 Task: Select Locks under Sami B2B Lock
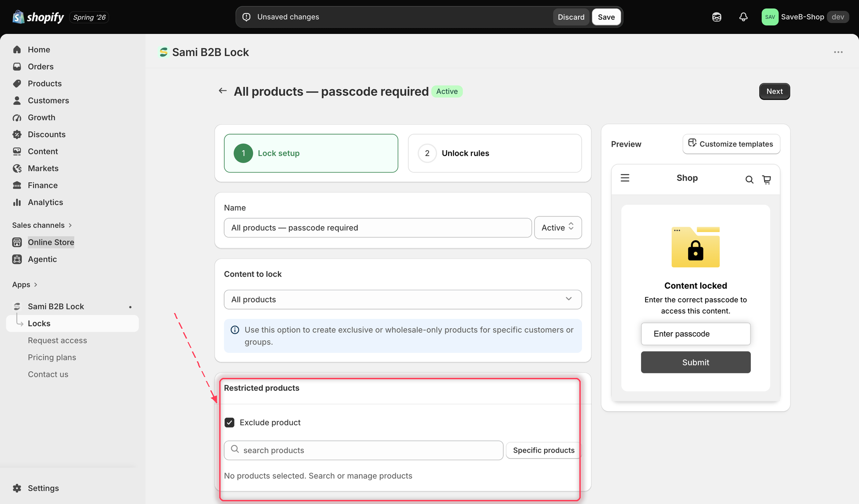72,323
